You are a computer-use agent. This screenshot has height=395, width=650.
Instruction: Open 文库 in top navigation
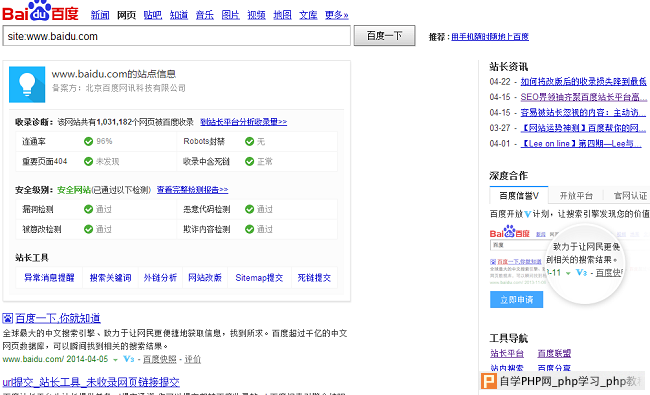(x=308, y=15)
